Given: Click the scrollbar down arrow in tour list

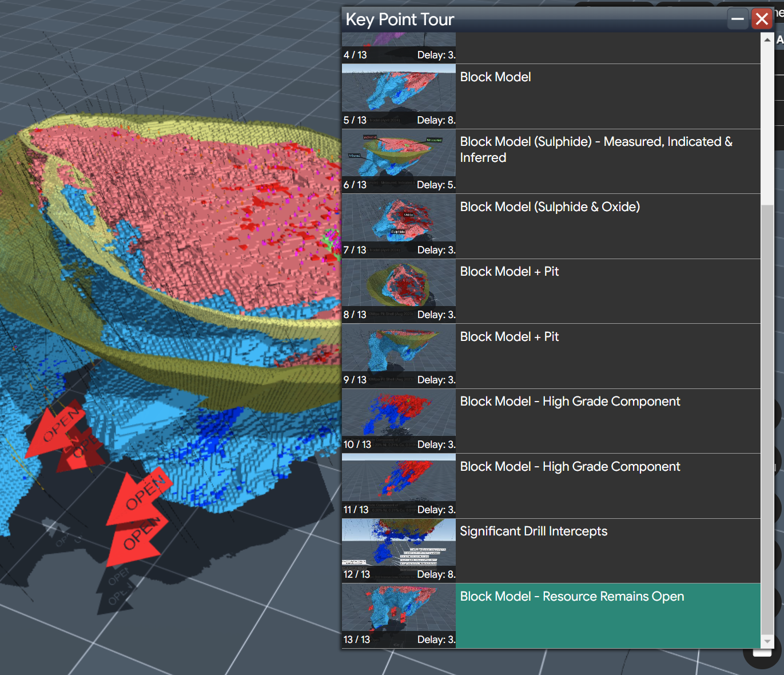Looking at the screenshot, I should [x=767, y=642].
